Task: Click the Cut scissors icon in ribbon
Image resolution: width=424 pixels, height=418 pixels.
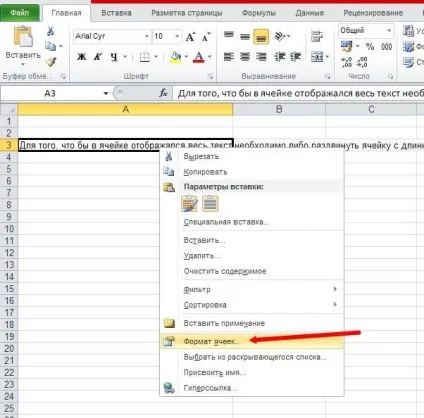Action: tap(50, 31)
